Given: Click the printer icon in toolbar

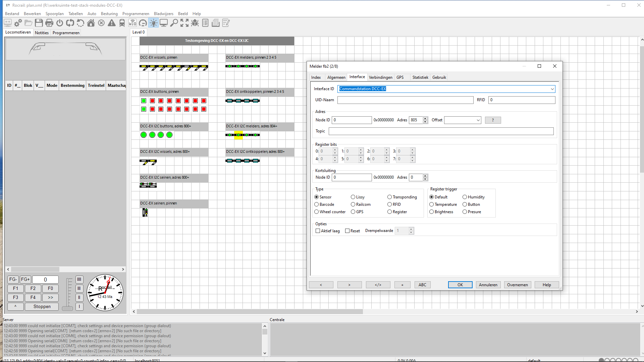Looking at the screenshot, I should (x=49, y=23).
